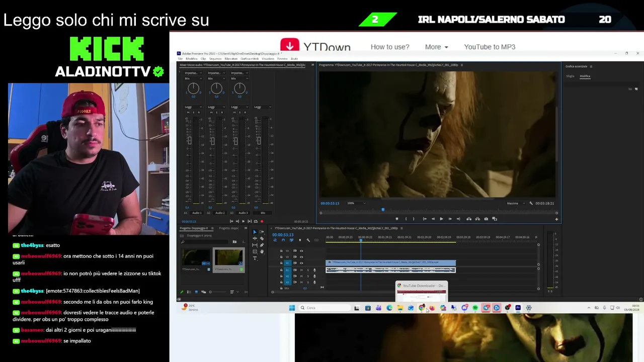Click the Lift button in Program monitor
644x362 pixels.
(469, 219)
